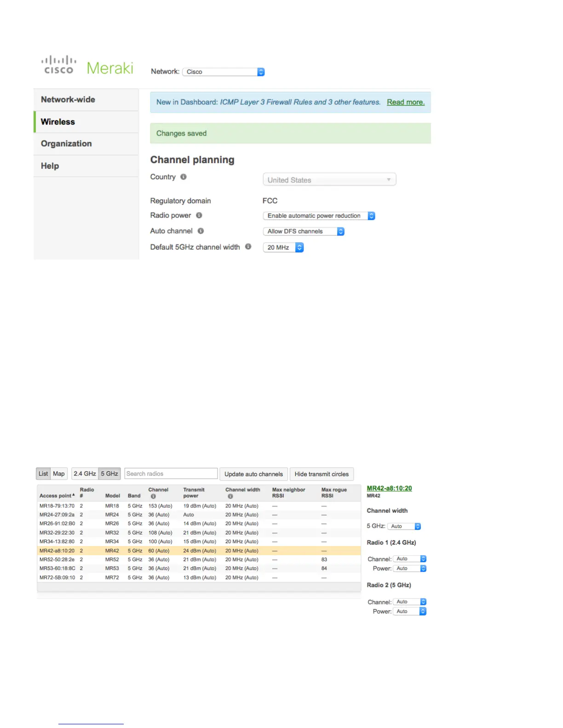The width and height of the screenshot is (563, 728).
Task: Click the info icon beside Radio power
Action: pyautogui.click(x=199, y=215)
